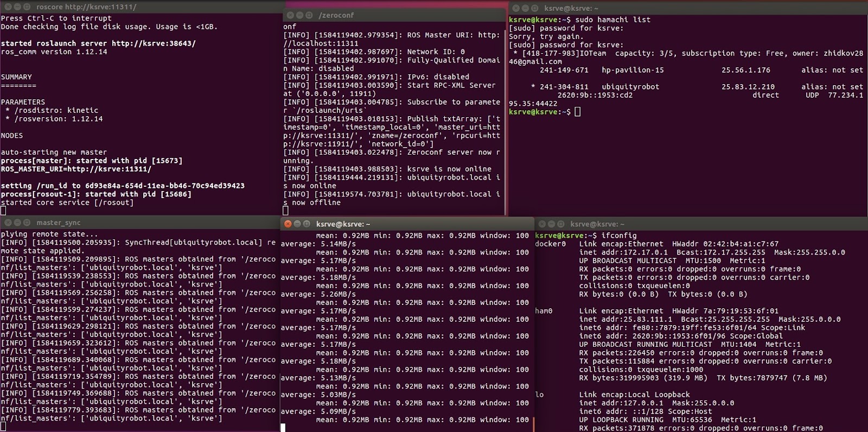Maximize the hamachi list terminal window
Image resolution: width=868 pixels, height=432 pixels.
(534, 8)
